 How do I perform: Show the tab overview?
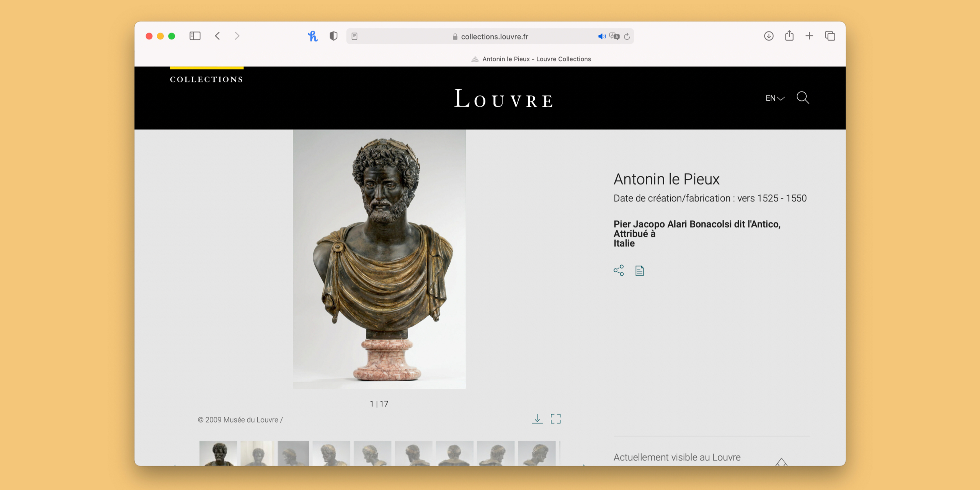coord(830,36)
